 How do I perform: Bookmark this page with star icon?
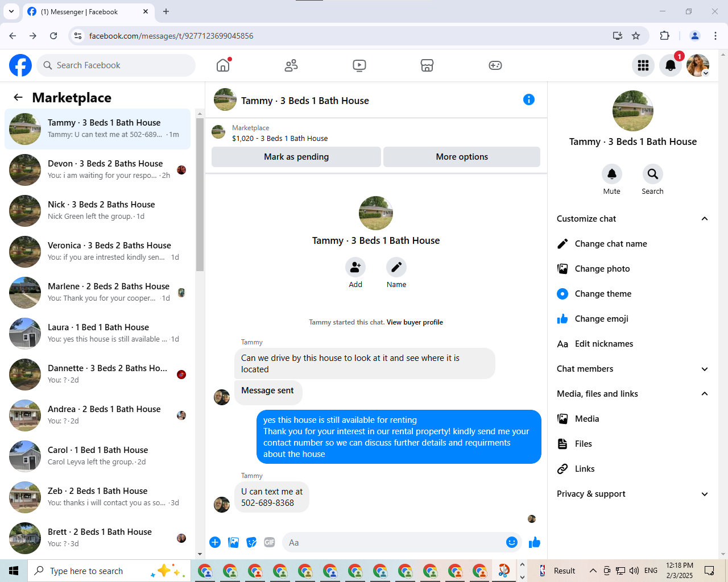[636, 36]
